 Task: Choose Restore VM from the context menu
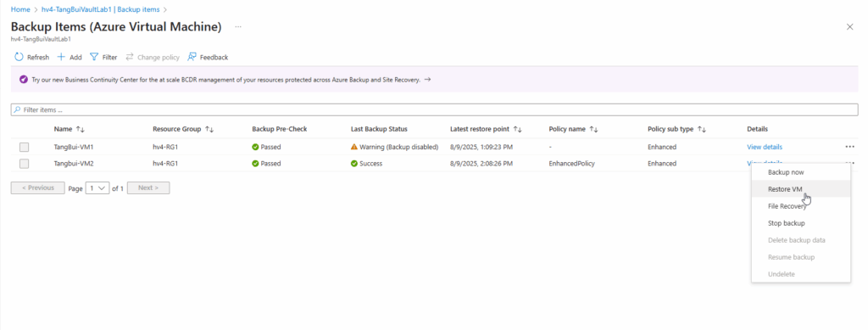click(801, 189)
